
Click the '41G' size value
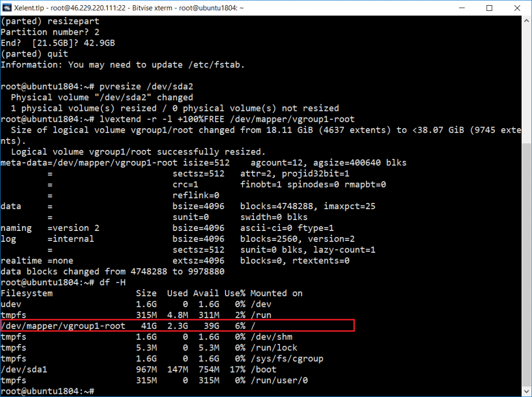pyautogui.click(x=149, y=326)
